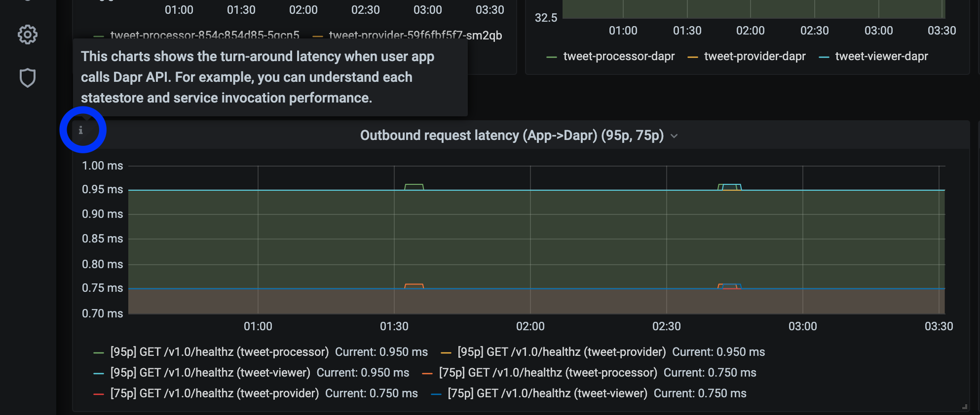The height and width of the screenshot is (415, 980).
Task: Click the latency panel's info icon
Action: pyautogui.click(x=81, y=130)
